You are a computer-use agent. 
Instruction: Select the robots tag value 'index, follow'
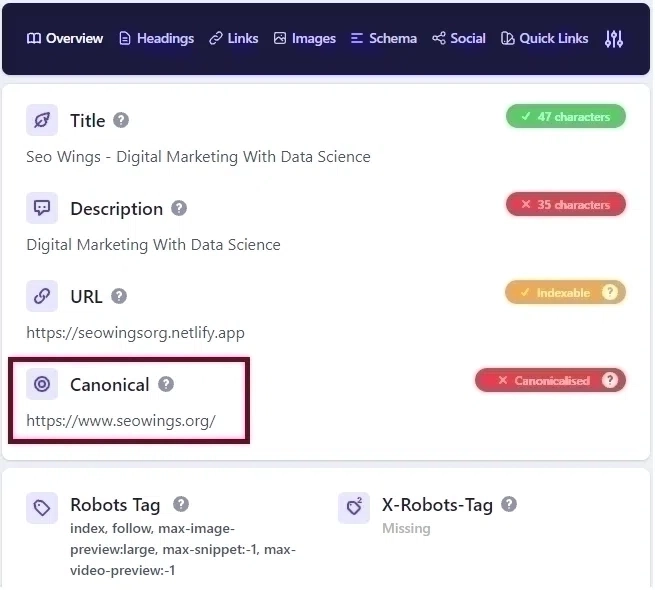pyautogui.click(x=112, y=529)
